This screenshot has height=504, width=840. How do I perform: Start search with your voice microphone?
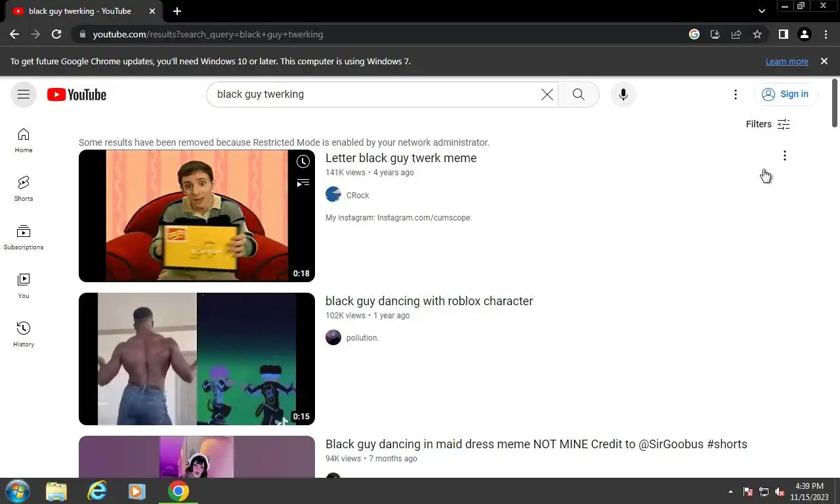(623, 94)
